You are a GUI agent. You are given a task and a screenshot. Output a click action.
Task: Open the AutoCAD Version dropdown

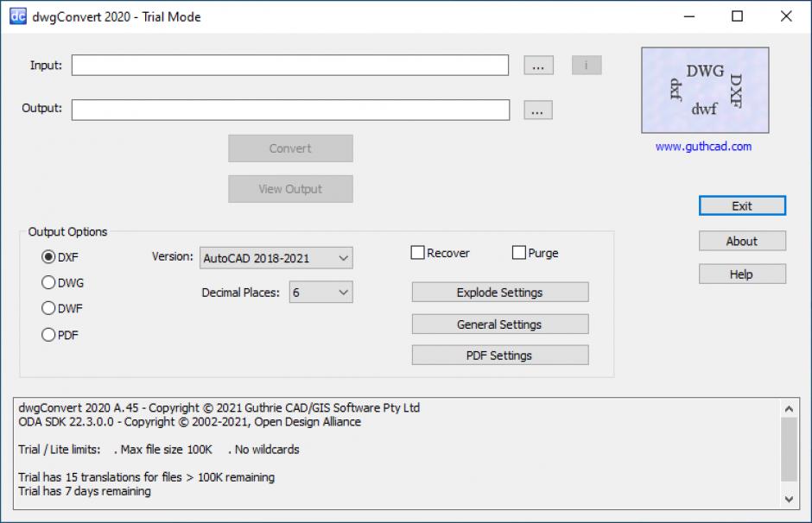(276, 258)
